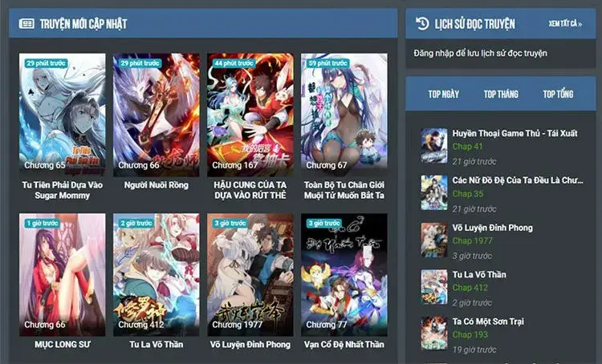Image resolution: width=602 pixels, height=364 pixels.
Task: Click the newspaper icon beside Truyện Mới Cập Nhật
Action: [26, 24]
